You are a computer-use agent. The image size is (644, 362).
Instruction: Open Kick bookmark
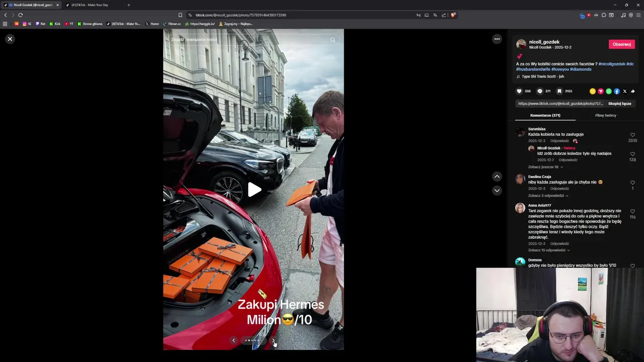[x=55, y=24]
